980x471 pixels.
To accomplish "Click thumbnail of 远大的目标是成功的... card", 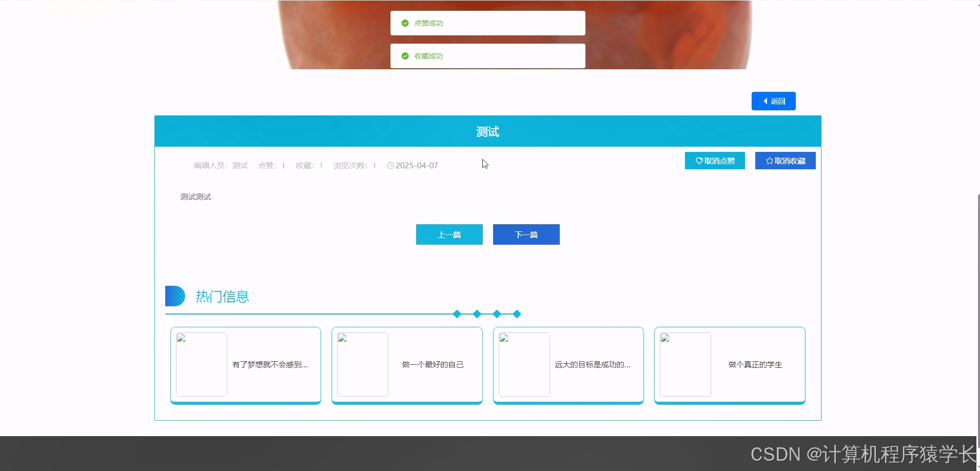I will [524, 364].
